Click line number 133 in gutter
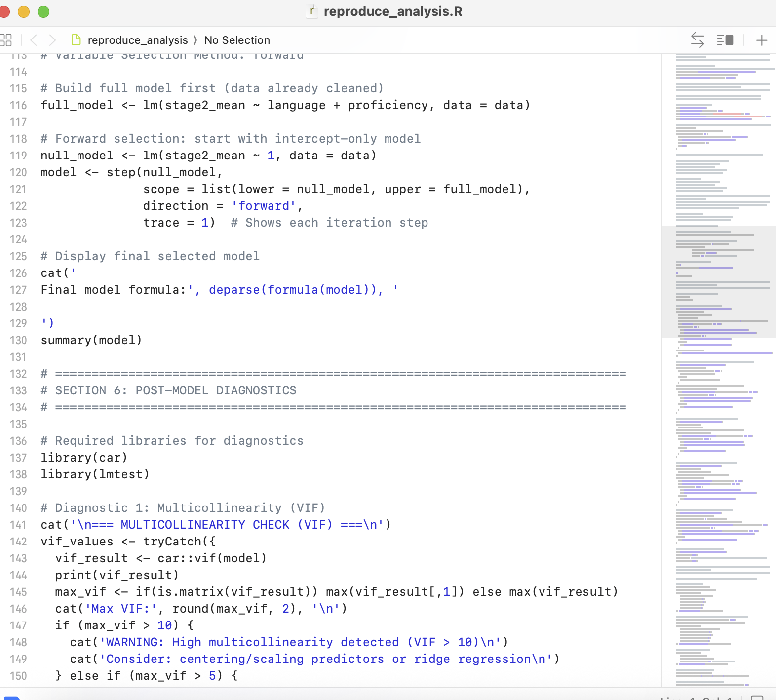The image size is (776, 700). click(x=18, y=390)
